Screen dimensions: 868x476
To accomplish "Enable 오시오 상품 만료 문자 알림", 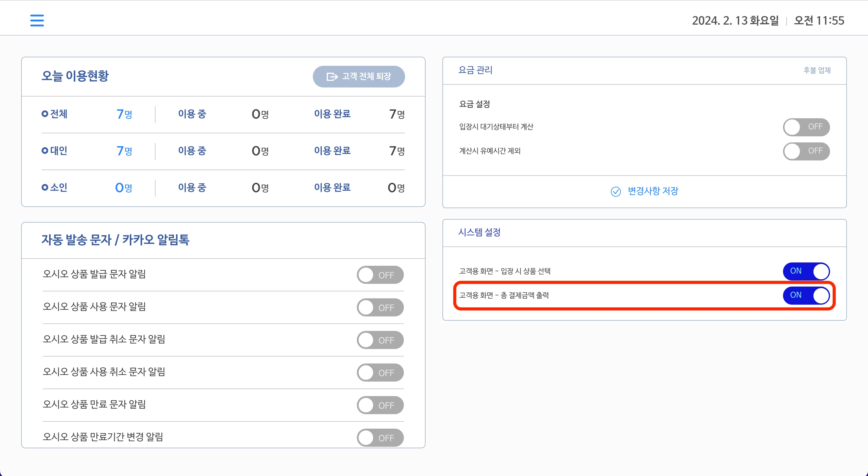I will point(380,405).
